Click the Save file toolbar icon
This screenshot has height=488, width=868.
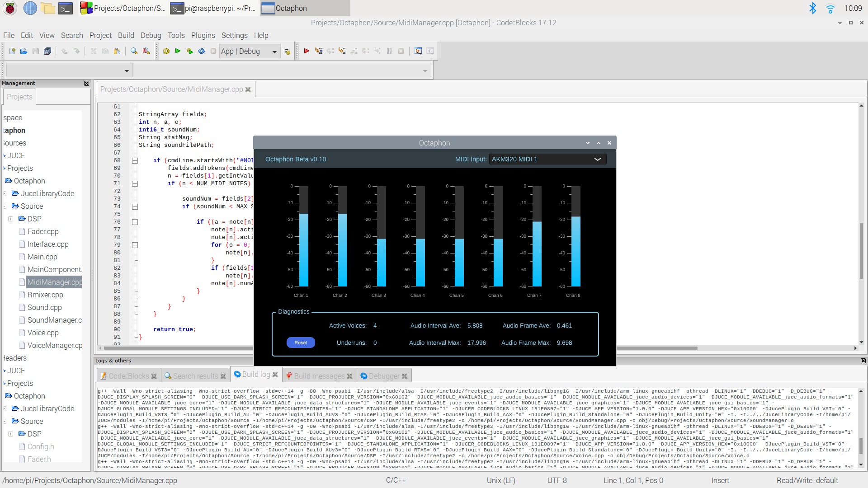coord(36,51)
